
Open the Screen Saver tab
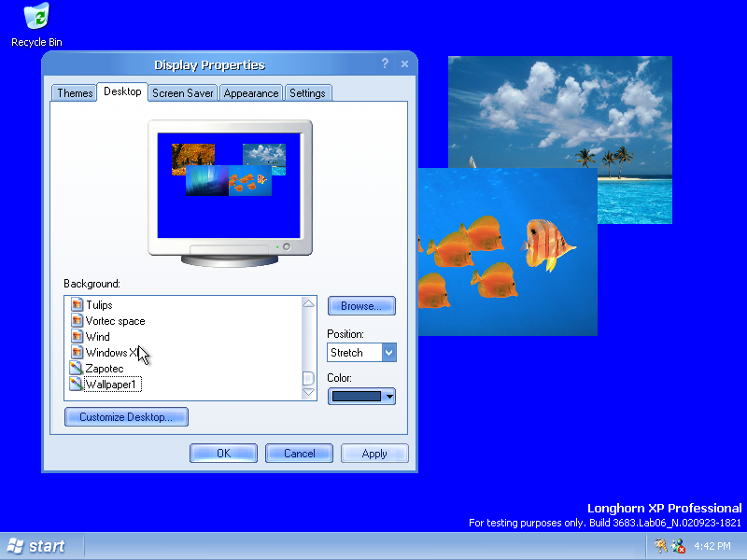(x=183, y=92)
